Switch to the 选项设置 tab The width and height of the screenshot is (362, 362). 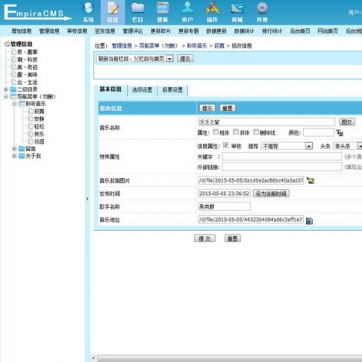point(142,90)
